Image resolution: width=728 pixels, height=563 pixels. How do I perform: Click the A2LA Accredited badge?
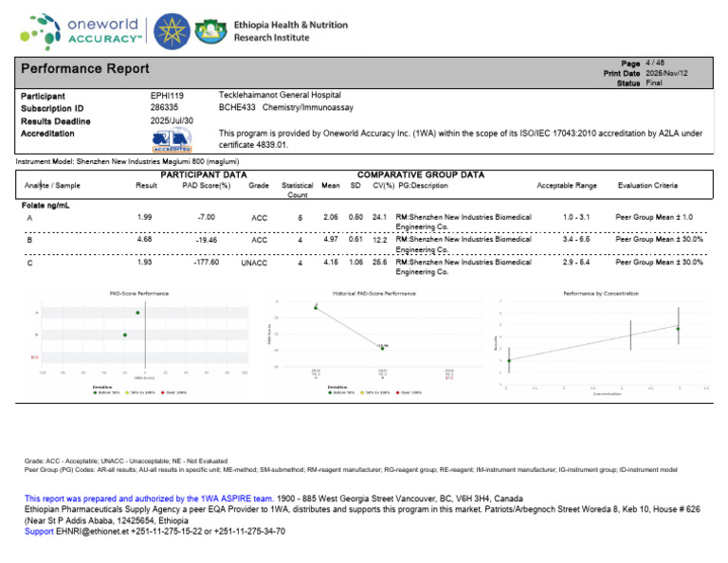click(172, 141)
